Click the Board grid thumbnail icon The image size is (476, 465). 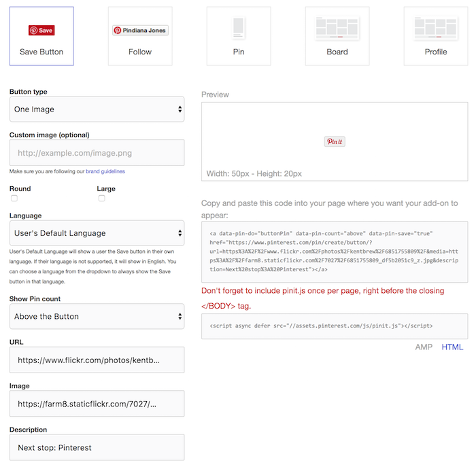pyautogui.click(x=337, y=29)
